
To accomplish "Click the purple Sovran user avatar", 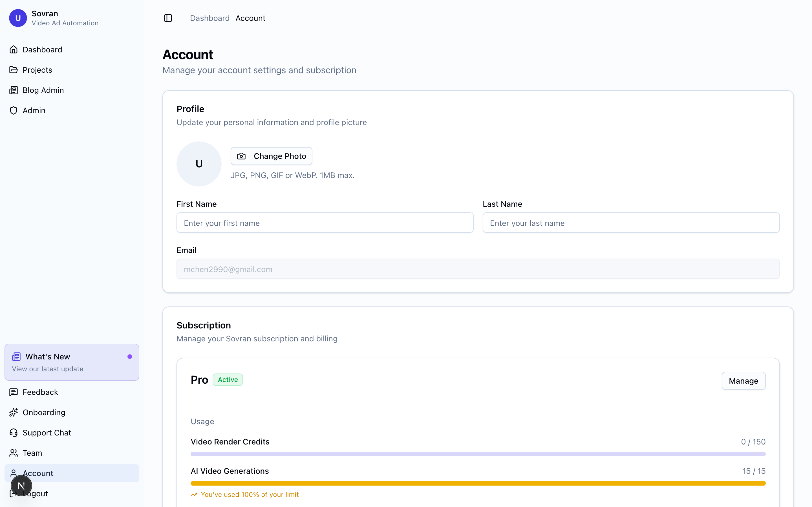I will [18, 18].
